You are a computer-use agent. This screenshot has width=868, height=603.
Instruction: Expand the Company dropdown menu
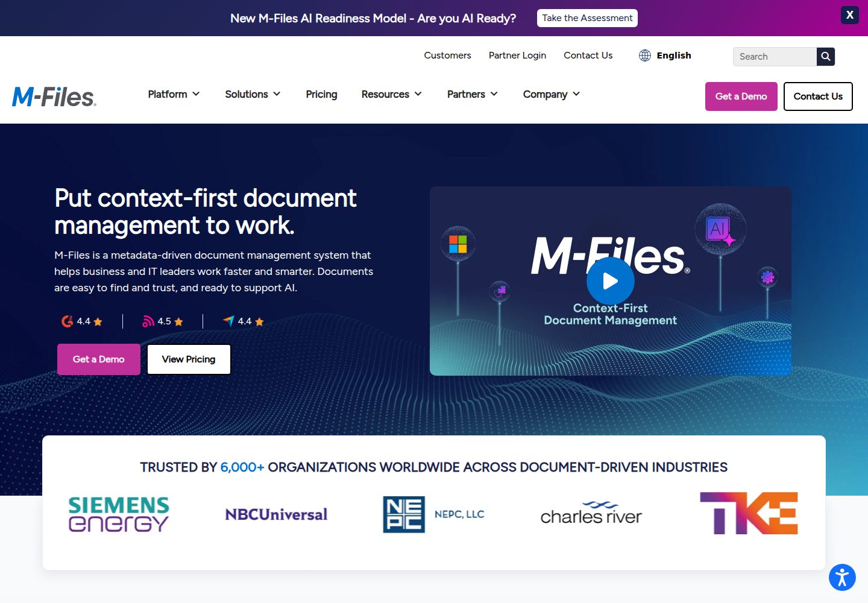pos(551,94)
